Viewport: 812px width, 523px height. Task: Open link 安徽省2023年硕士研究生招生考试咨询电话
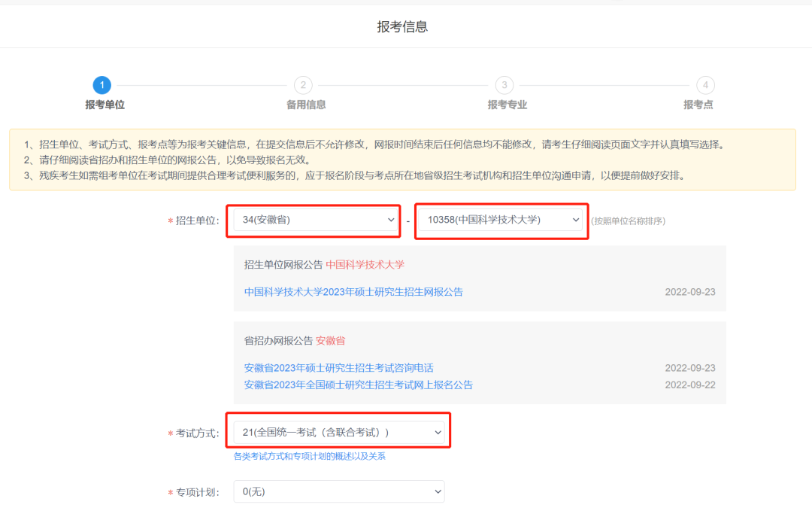[338, 368]
